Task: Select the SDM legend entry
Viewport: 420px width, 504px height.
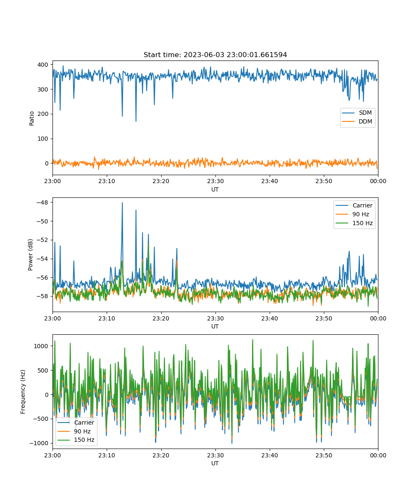Action: point(357,113)
